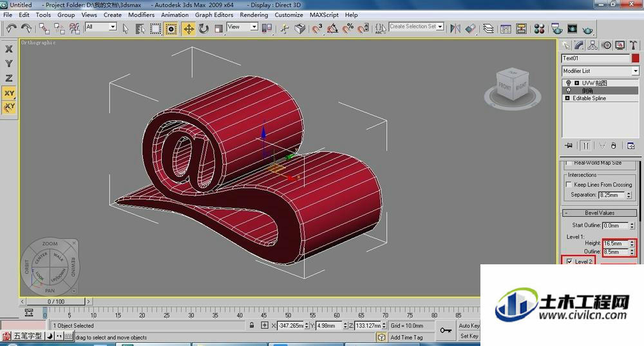Activate the Bind to Space Warp tool
The height and width of the screenshot is (346, 644).
pyautogui.click(x=74, y=28)
